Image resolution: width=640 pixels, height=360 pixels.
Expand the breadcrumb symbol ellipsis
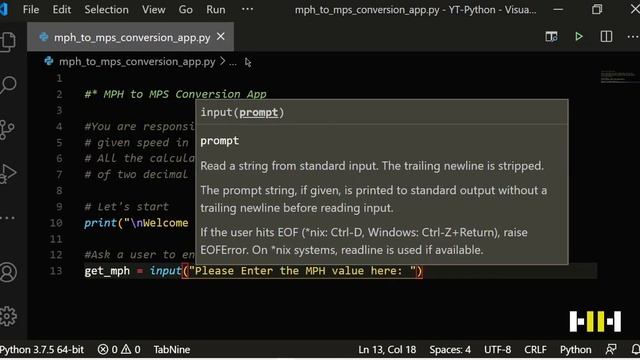coord(233,62)
